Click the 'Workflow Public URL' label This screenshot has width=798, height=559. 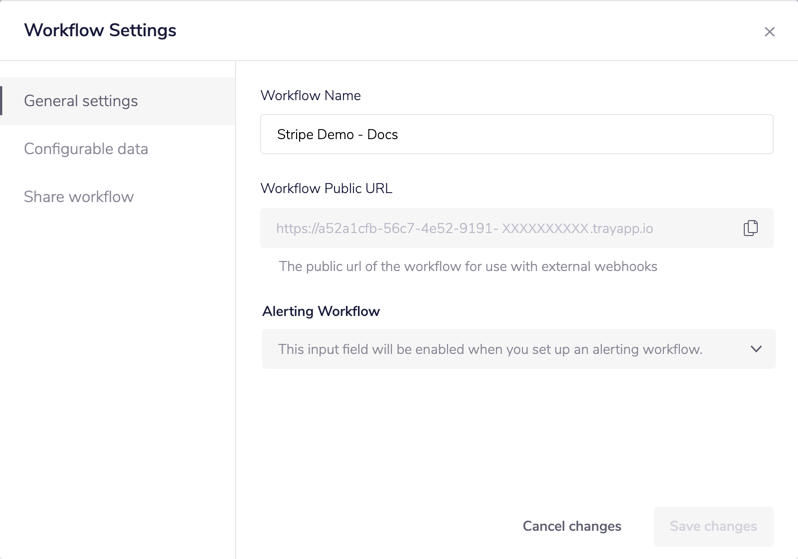[x=326, y=188]
